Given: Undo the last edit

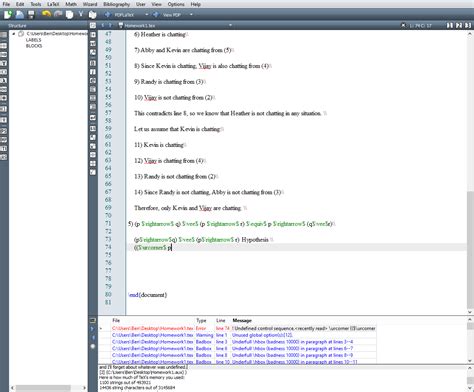Looking at the screenshot, I should 46,14.
